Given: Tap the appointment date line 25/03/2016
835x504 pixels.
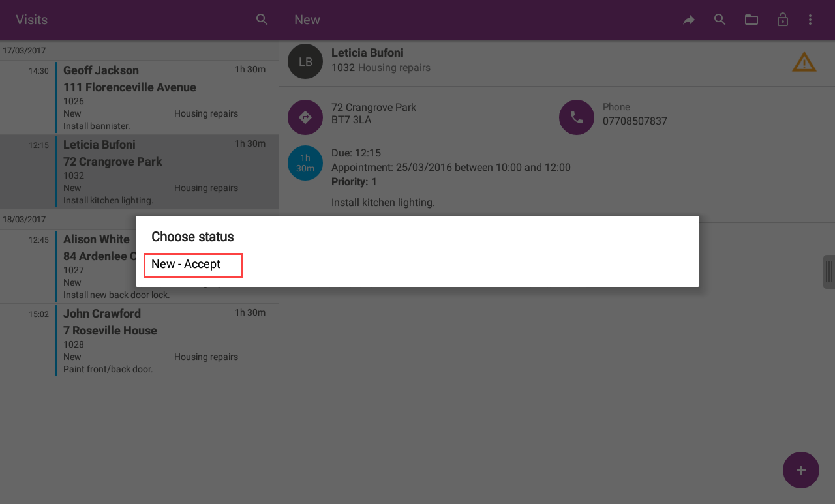Looking at the screenshot, I should [x=451, y=168].
